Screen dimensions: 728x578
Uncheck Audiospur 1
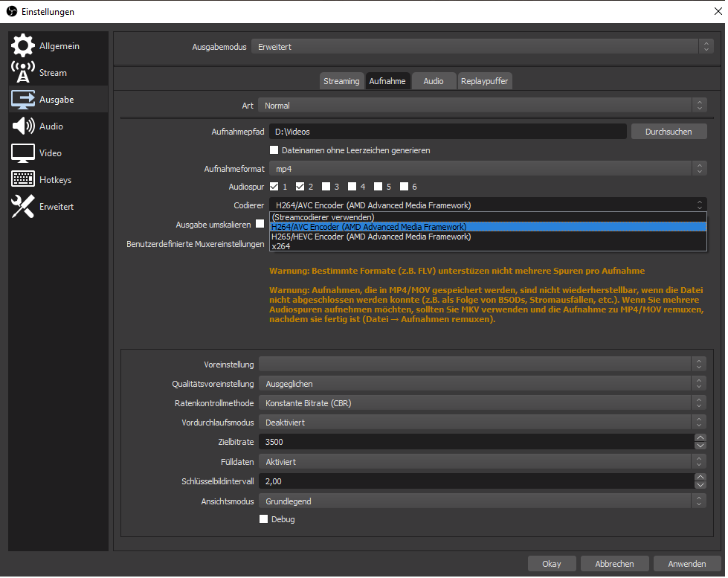[274, 186]
